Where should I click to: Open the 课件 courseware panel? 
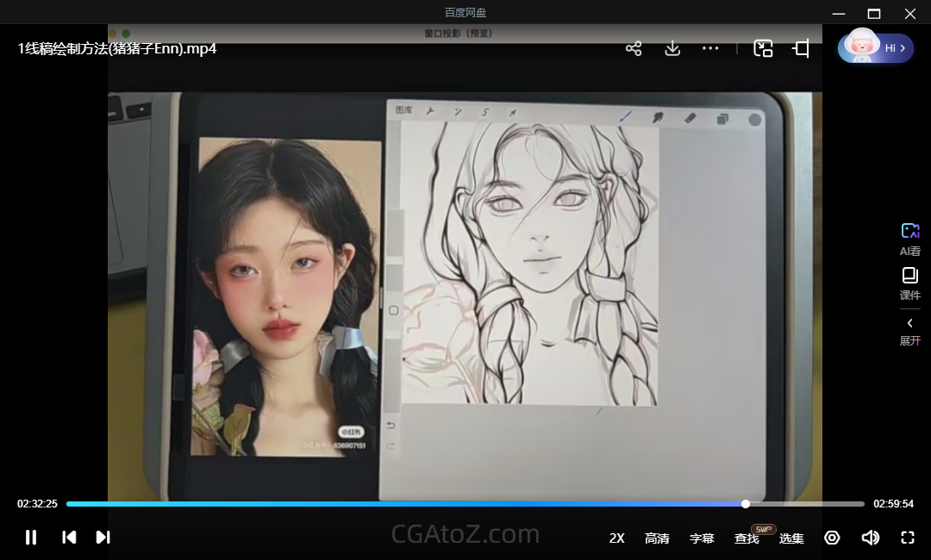(x=910, y=283)
